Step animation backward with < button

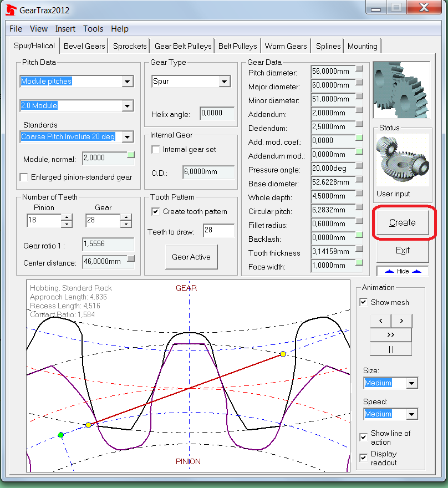pyautogui.click(x=380, y=321)
